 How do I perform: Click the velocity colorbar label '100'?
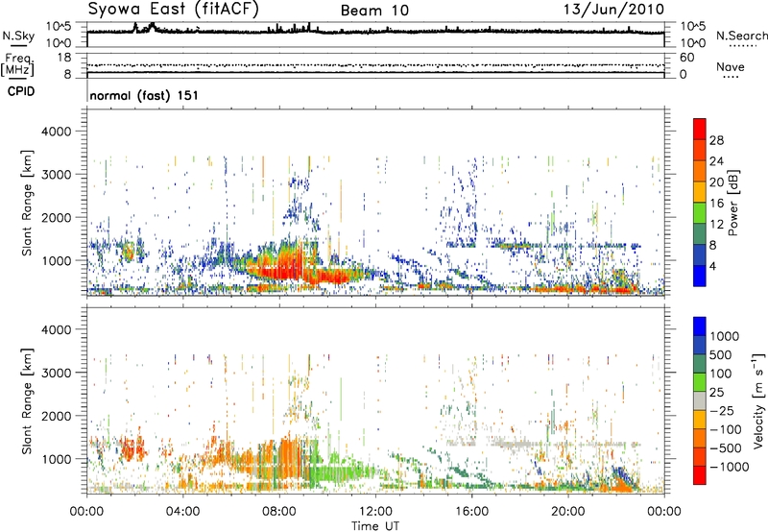[x=721, y=374]
